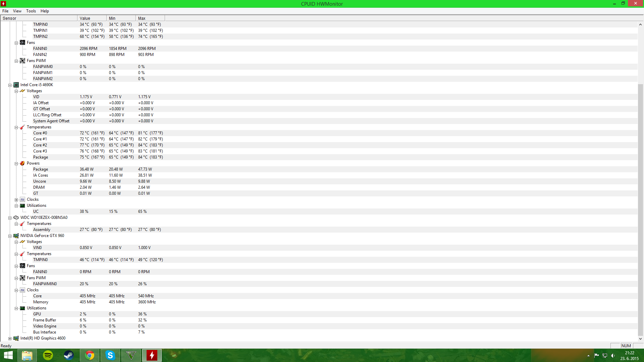This screenshot has width=644, height=362.
Task: Collapse the CPU Temperatures section
Action: coord(16,127)
